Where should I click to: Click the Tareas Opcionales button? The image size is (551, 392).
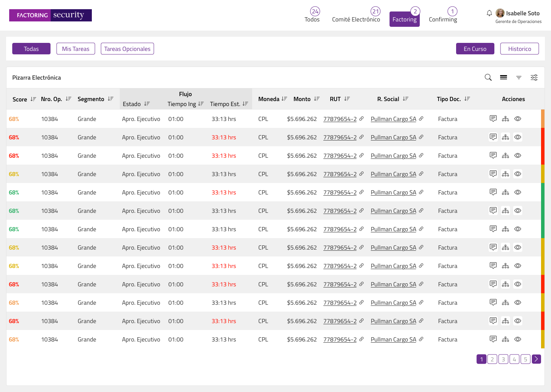[x=127, y=49]
